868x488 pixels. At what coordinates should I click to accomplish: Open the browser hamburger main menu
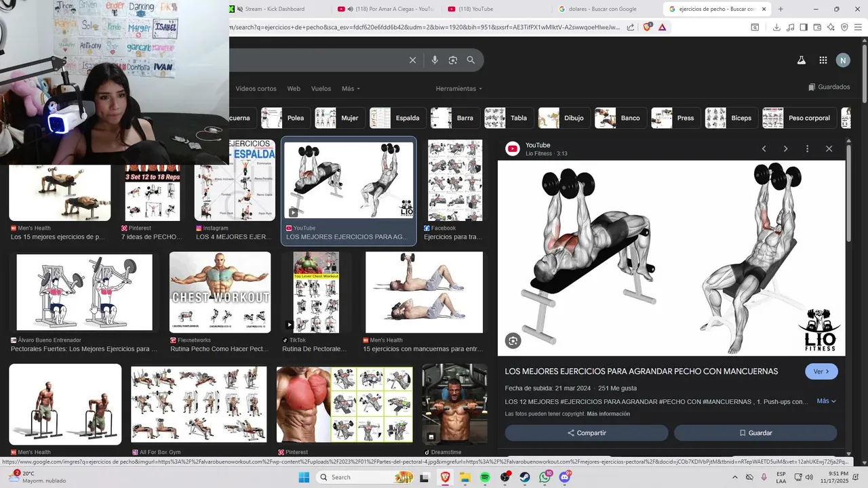(858, 27)
